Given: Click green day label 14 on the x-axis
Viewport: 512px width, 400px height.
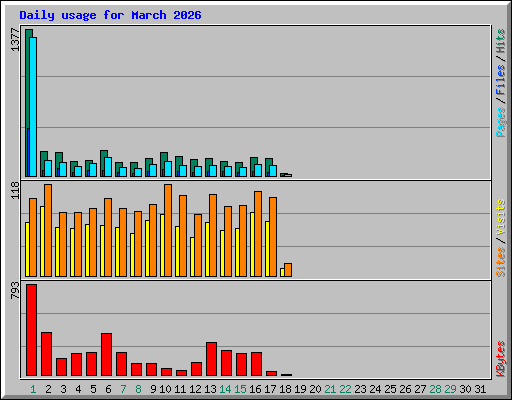Looking at the screenshot, I should pos(225,389).
